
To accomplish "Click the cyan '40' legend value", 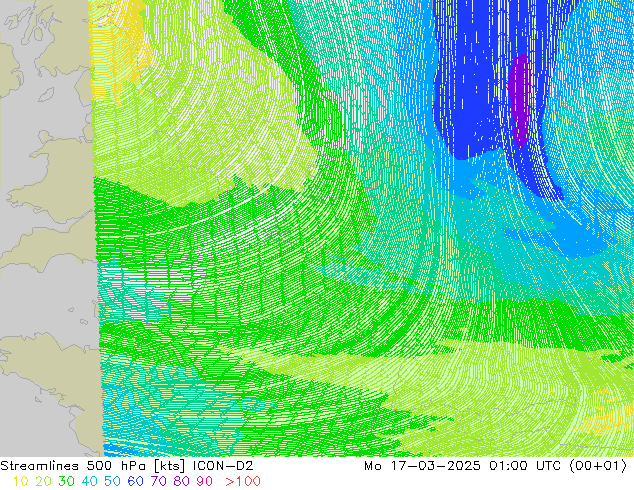I will click(x=89, y=481).
